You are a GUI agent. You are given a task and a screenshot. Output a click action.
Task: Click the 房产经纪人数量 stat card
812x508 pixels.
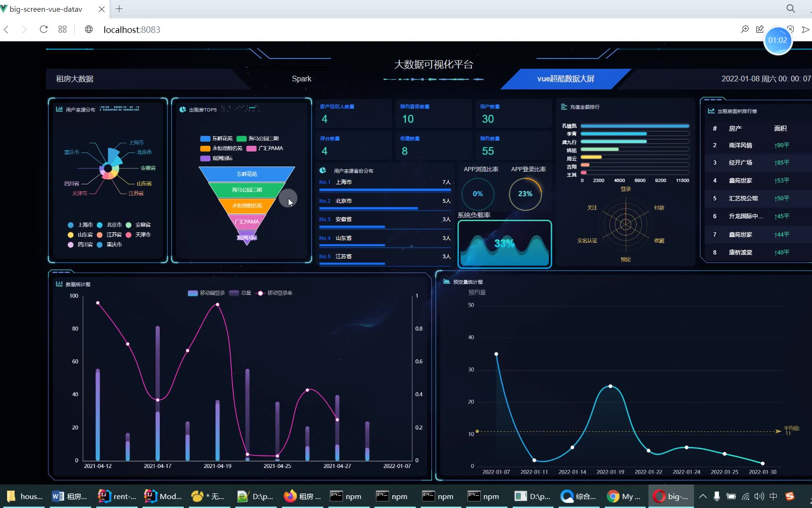click(354, 113)
